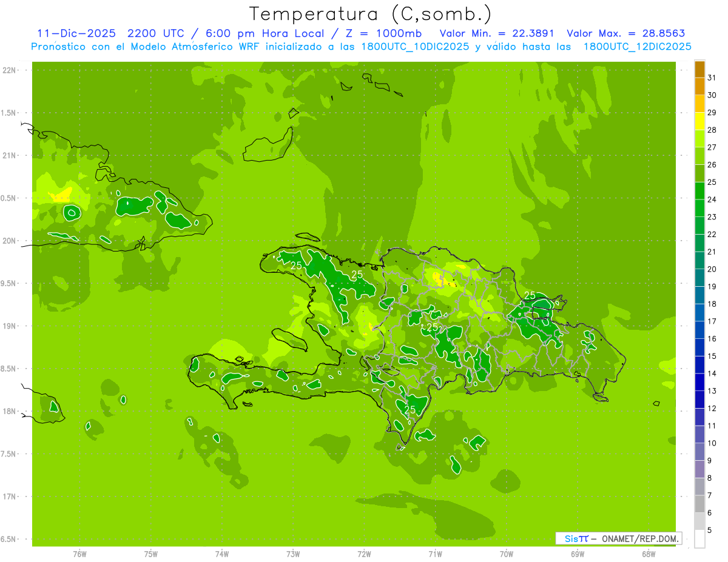The height and width of the screenshot is (562, 728).
Task: Click the orange swatch between 30 and 31
Action: 699,87
